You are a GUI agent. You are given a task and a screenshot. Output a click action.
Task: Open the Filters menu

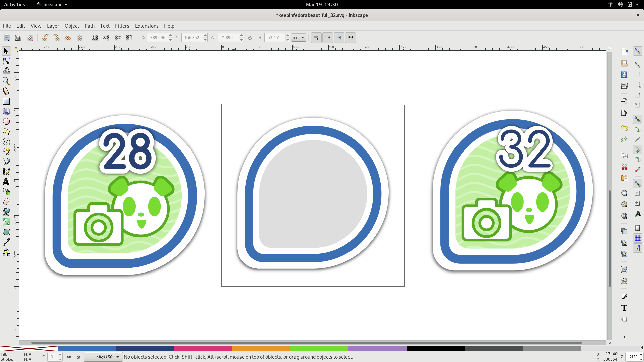[122, 26]
